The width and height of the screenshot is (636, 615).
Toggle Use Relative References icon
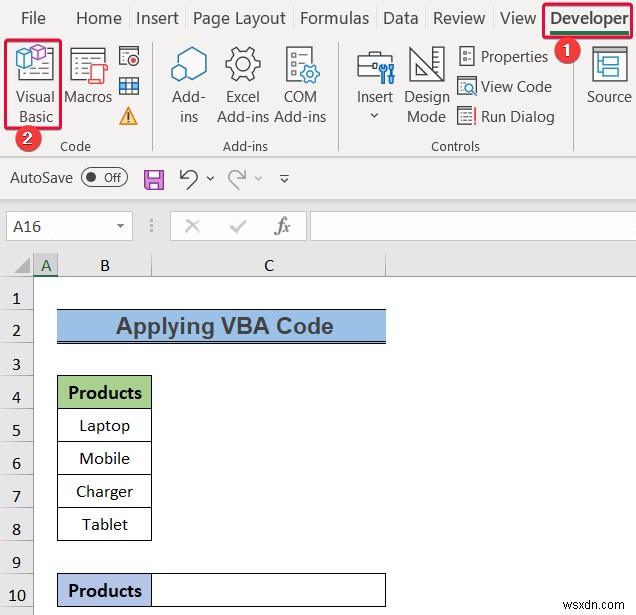[129, 86]
